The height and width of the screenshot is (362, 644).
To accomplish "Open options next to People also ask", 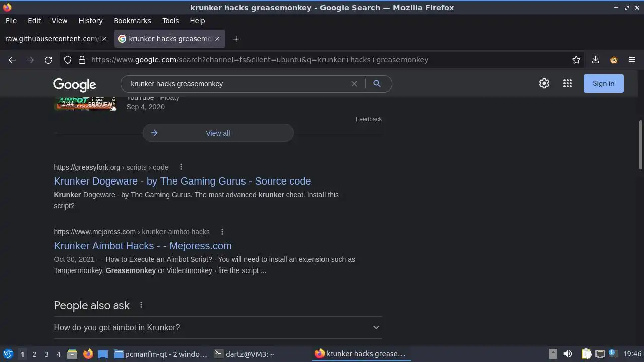I will (141, 305).
